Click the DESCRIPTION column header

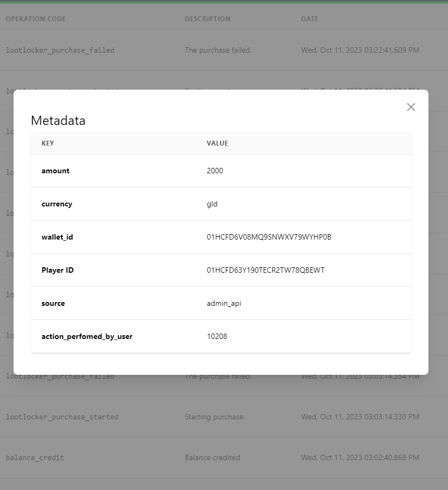click(x=207, y=19)
